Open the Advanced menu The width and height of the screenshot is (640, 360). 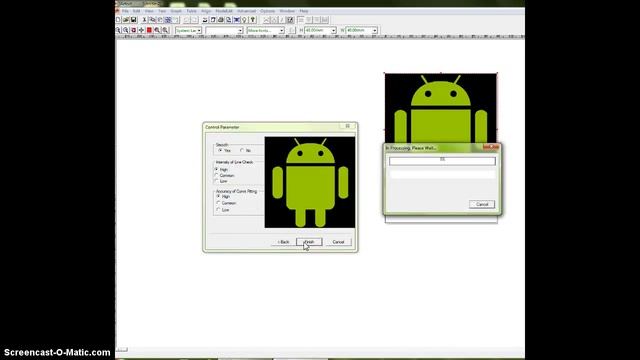(x=247, y=11)
